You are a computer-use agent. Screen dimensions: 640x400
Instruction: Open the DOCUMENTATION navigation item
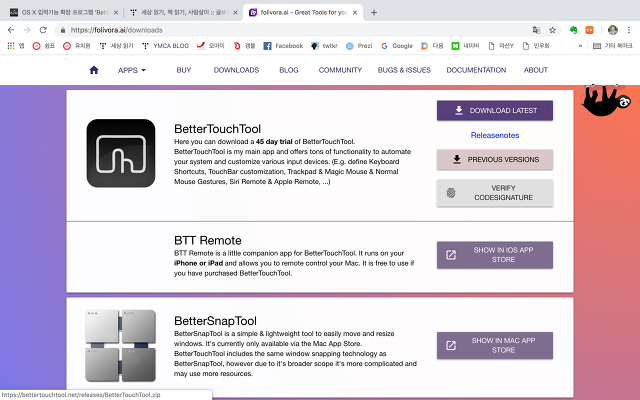(476, 70)
